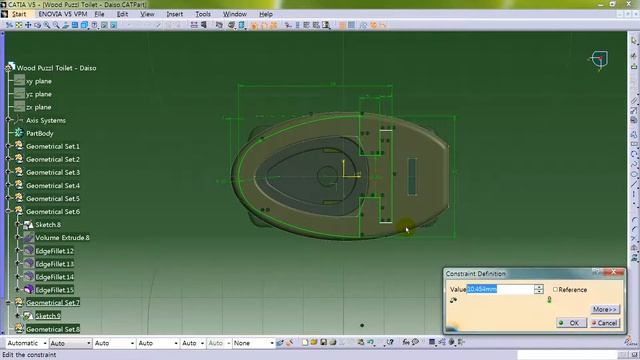Open the first Auto dropdown after Automatic
This screenshot has width=640, height=360.
click(x=70, y=343)
